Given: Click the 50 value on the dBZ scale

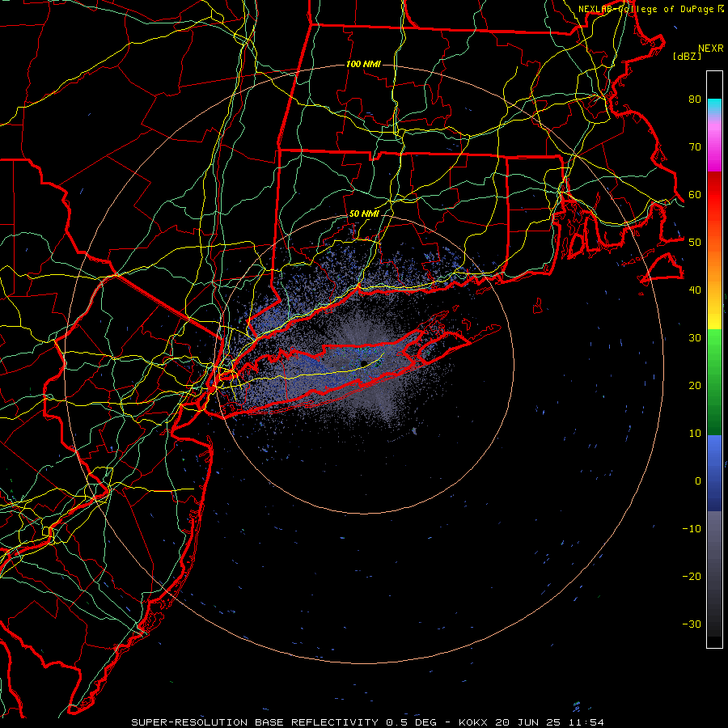Looking at the screenshot, I should [x=695, y=243].
